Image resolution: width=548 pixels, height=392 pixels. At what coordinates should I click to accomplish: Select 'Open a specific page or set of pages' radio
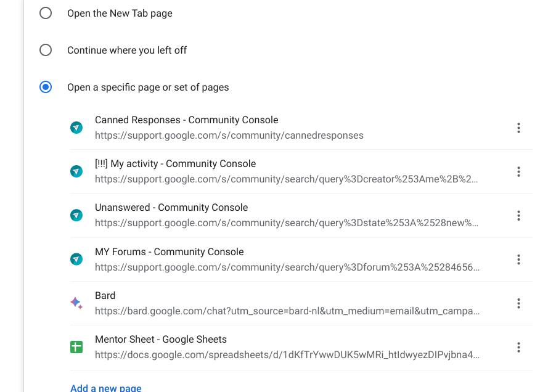(x=46, y=87)
